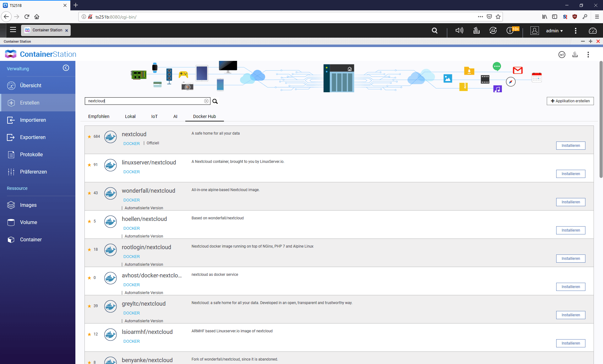Viewport: 603px width, 364px height.
Task: Open the background tasks icon in top bar
Action: pyautogui.click(x=476, y=30)
